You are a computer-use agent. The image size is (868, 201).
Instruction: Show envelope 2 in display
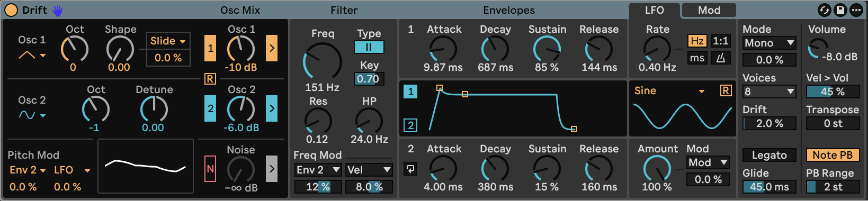[x=410, y=125]
